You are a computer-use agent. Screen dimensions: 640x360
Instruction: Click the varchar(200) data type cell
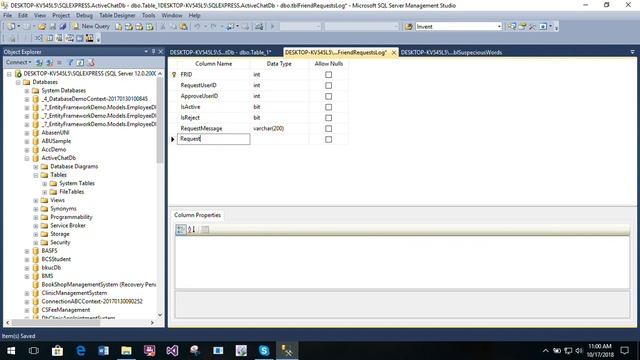tap(280, 128)
